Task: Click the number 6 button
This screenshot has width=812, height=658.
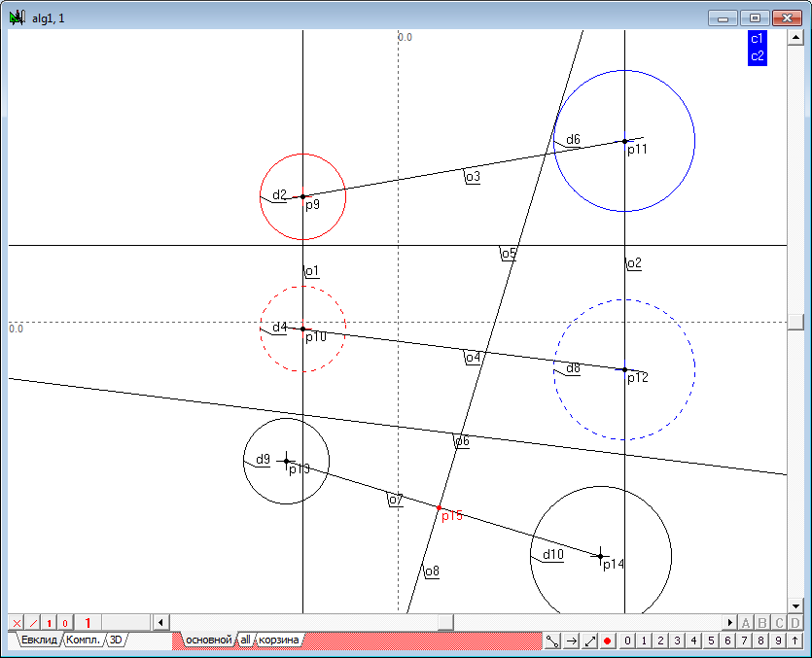Action: [727, 641]
